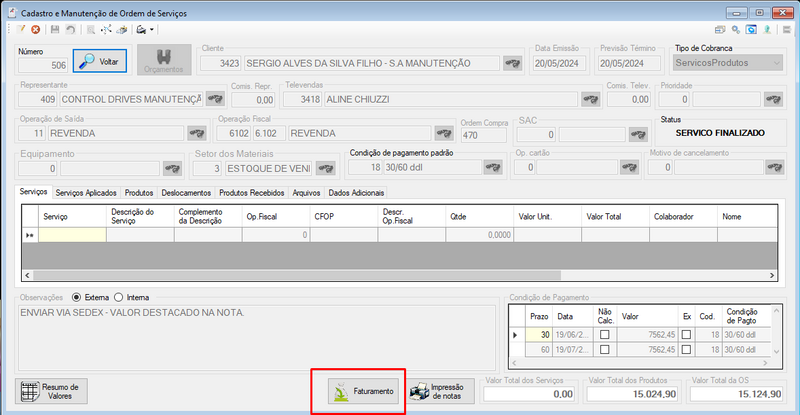The width and height of the screenshot is (800, 415).
Task: Click the Colaborador column header
Action: [x=683, y=216]
